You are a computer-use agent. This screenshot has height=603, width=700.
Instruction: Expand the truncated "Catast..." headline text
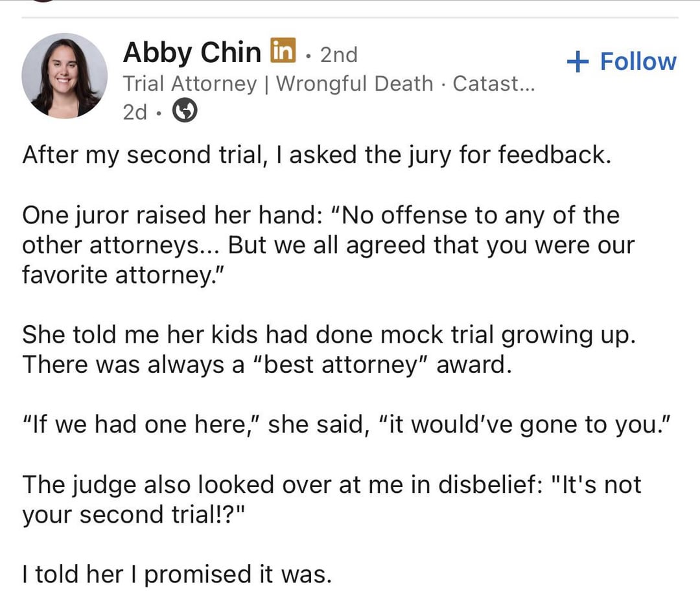(x=494, y=84)
